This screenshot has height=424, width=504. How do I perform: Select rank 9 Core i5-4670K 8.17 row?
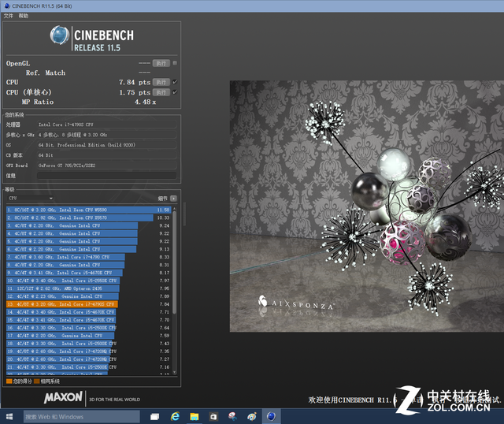[x=89, y=273]
